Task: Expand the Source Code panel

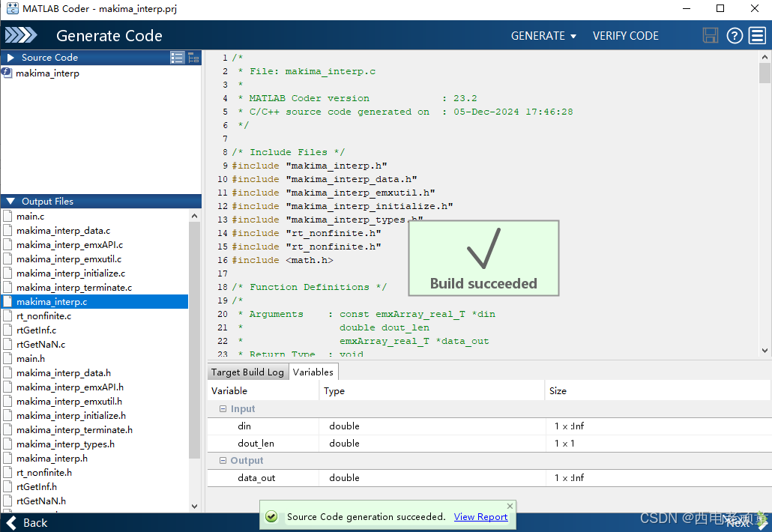Action: [10, 58]
